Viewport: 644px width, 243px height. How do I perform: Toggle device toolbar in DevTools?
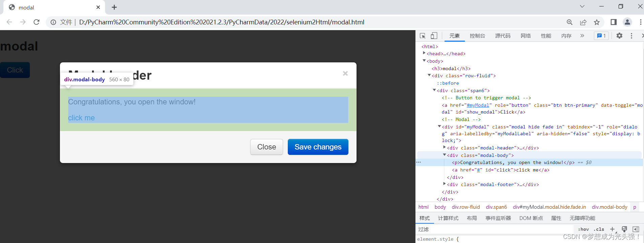(x=434, y=36)
